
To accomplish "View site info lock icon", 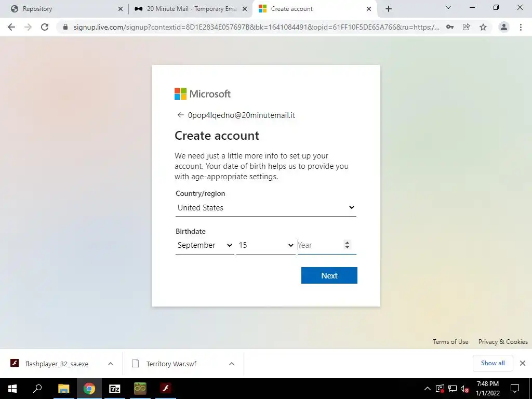I will pyautogui.click(x=65, y=27).
